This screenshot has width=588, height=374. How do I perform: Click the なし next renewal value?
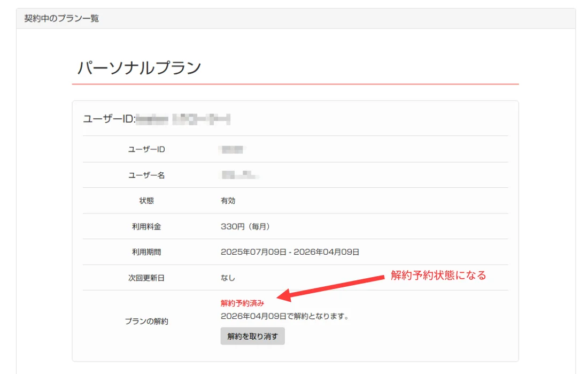(228, 278)
